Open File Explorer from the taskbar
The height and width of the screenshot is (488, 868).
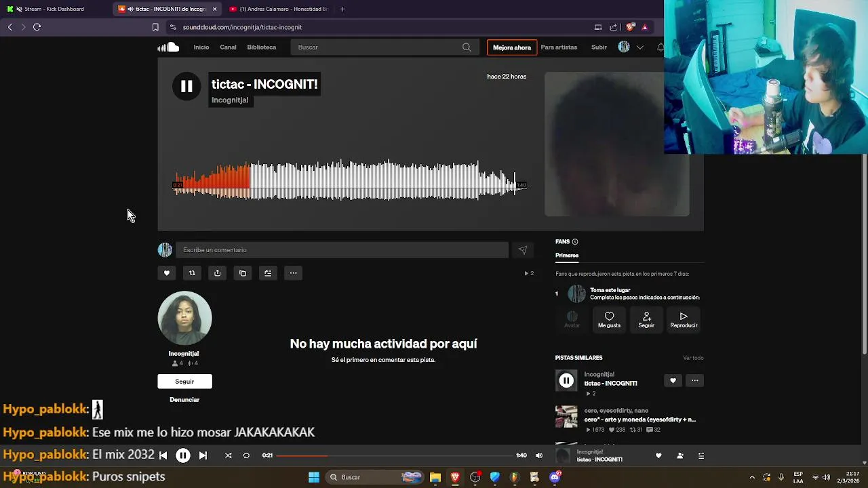pyautogui.click(x=435, y=477)
